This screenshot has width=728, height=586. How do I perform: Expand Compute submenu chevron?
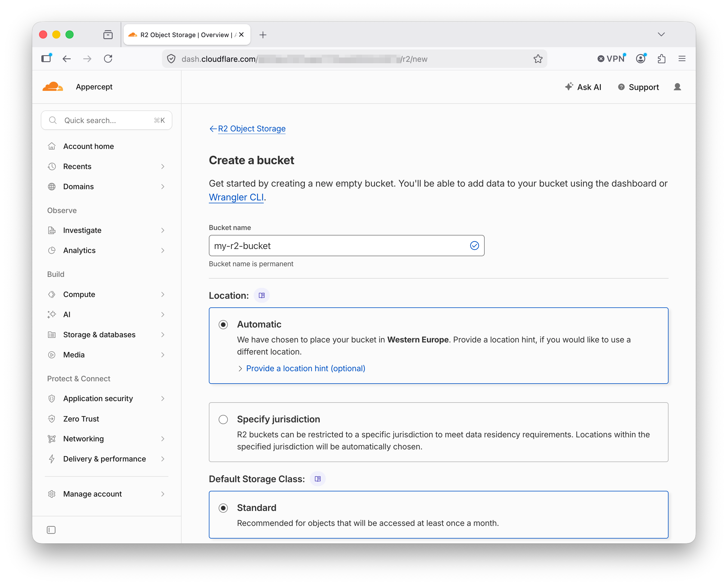click(x=163, y=294)
